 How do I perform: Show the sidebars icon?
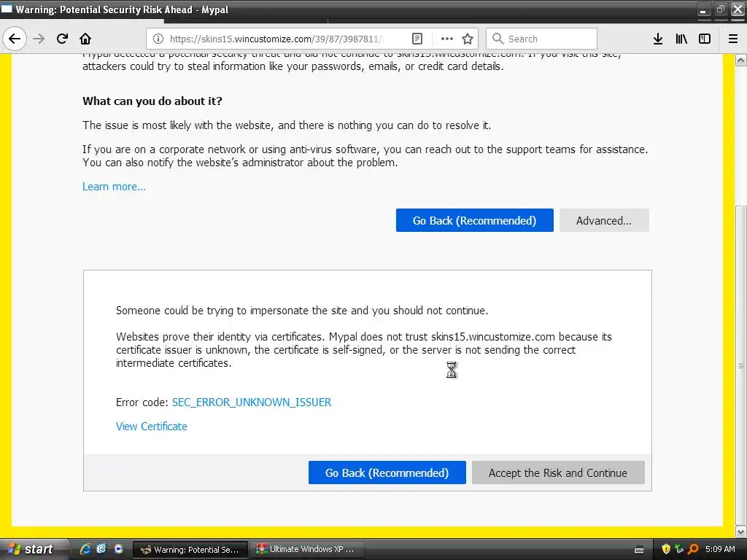click(705, 39)
